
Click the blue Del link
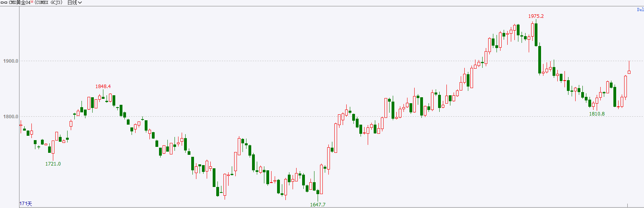(640, 10)
